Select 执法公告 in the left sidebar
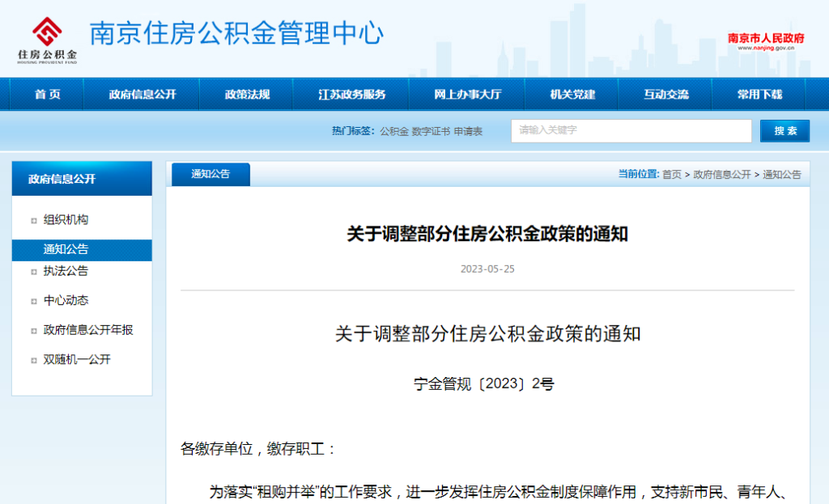 click(65, 272)
